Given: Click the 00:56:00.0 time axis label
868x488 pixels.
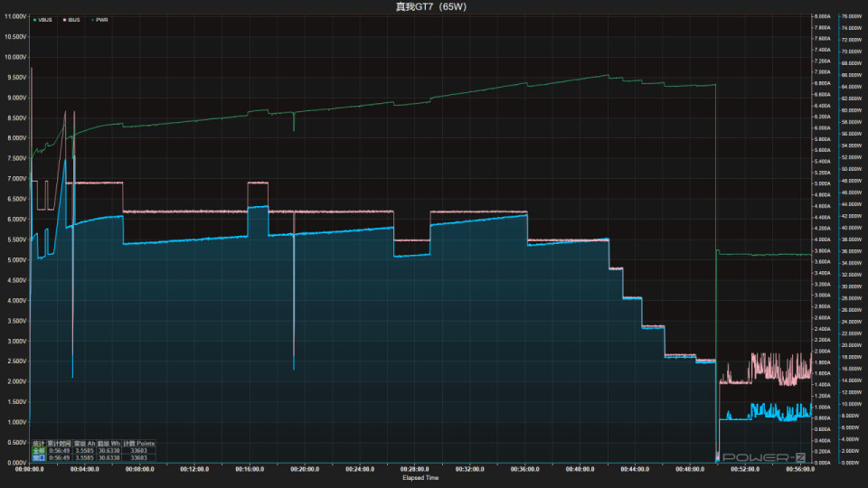Looking at the screenshot, I should point(800,469).
